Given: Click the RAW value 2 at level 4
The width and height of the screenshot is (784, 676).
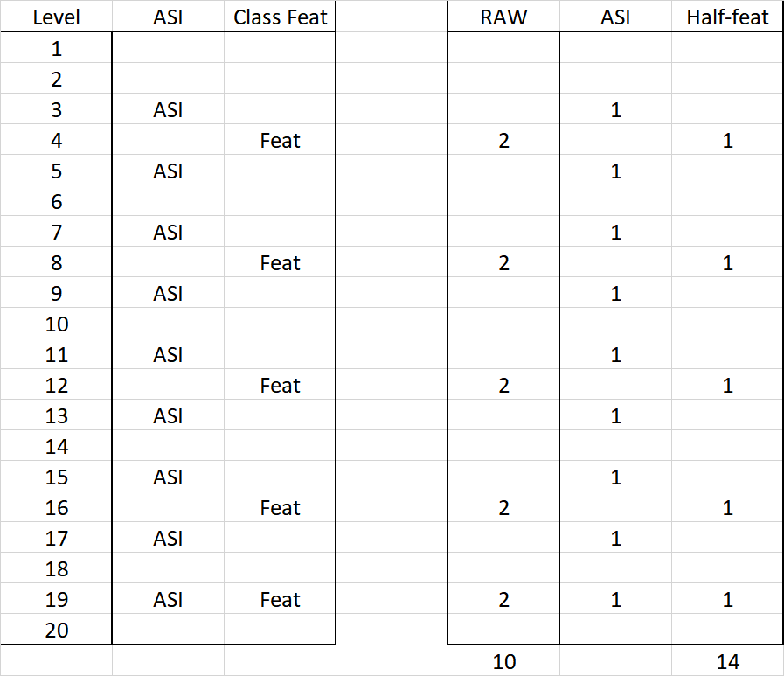Looking at the screenshot, I should coord(503,140).
